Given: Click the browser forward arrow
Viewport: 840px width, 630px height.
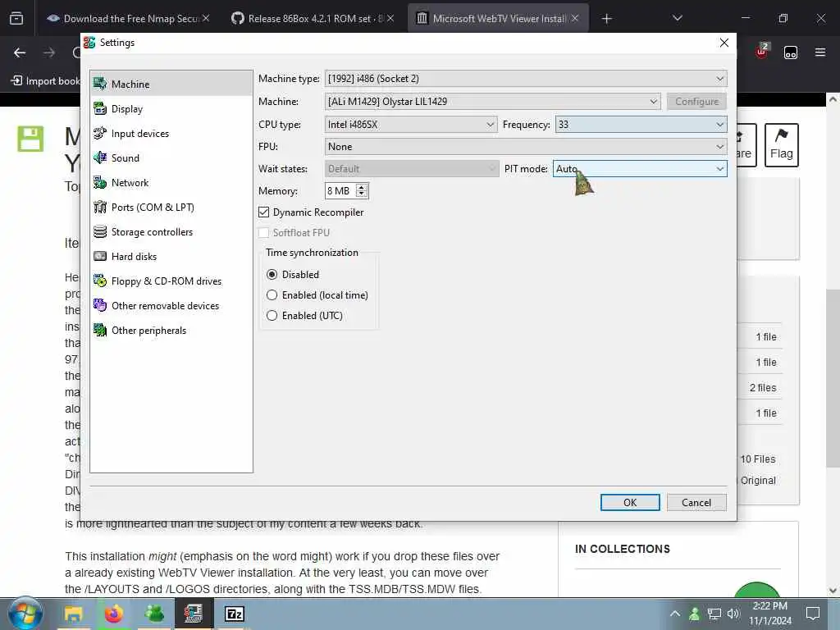Looking at the screenshot, I should (48, 52).
